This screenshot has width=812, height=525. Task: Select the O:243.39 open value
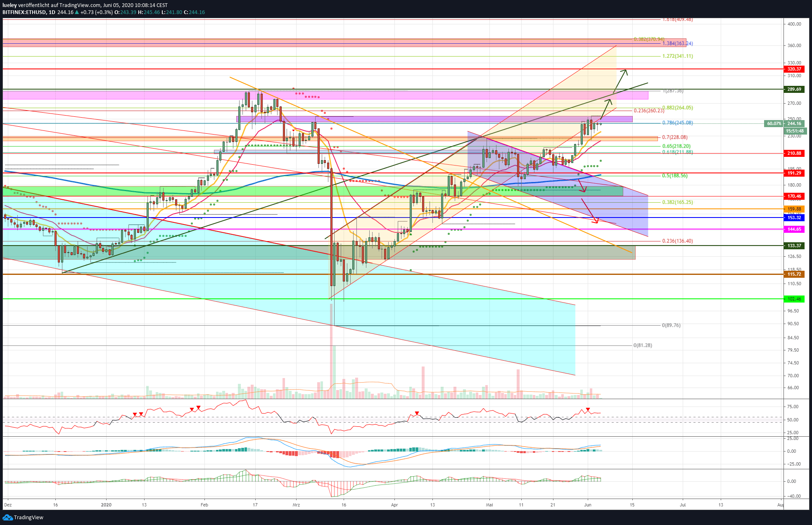(x=125, y=12)
